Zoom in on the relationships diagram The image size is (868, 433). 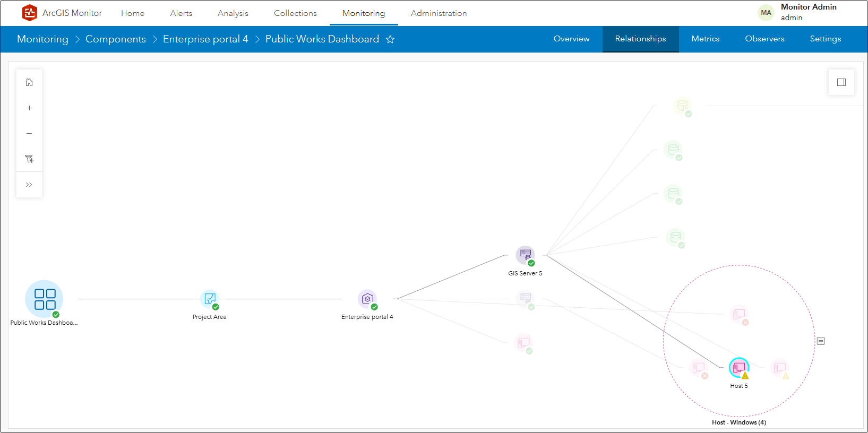pyautogui.click(x=29, y=108)
